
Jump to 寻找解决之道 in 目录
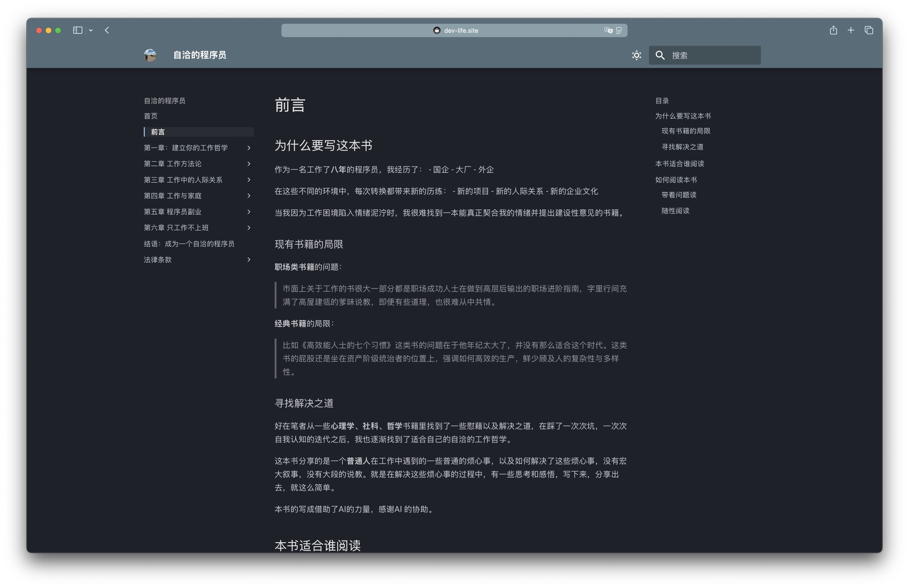point(682,147)
